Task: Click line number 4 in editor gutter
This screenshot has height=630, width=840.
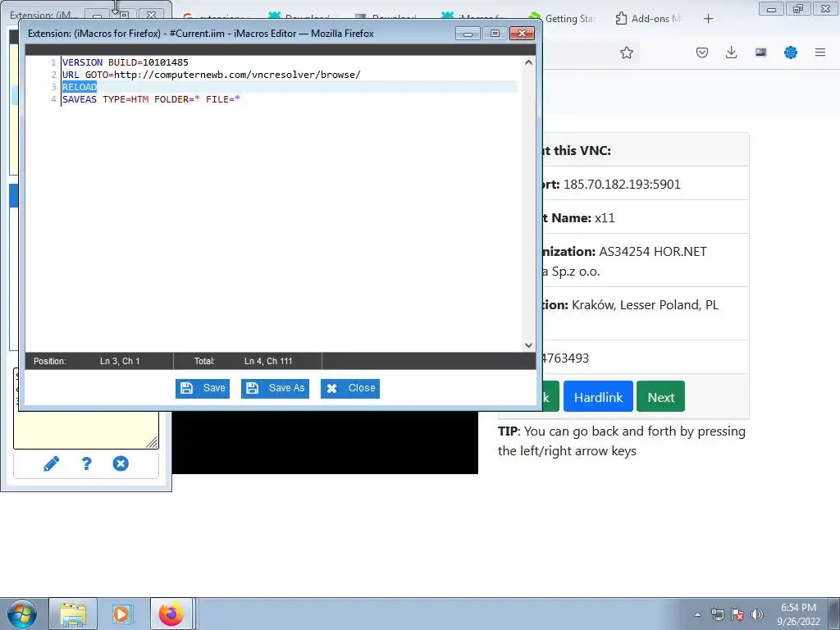Action: pos(53,99)
